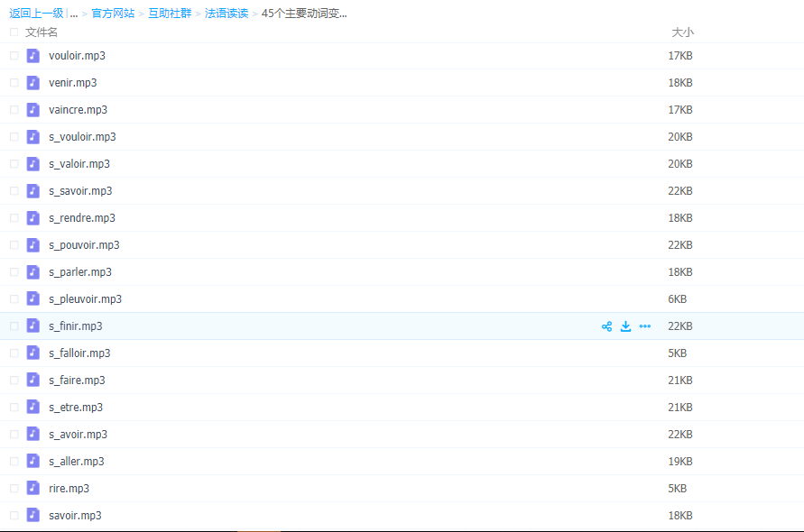Click the music icon for s_savoir.mp3
804x532 pixels.
coord(32,190)
